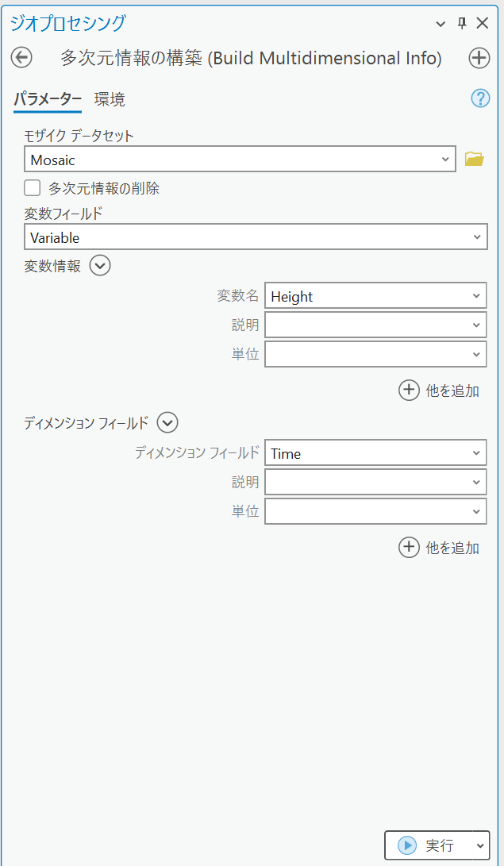This screenshot has width=504, height=866.
Task: Go back using the left arrow icon
Action: point(21,57)
